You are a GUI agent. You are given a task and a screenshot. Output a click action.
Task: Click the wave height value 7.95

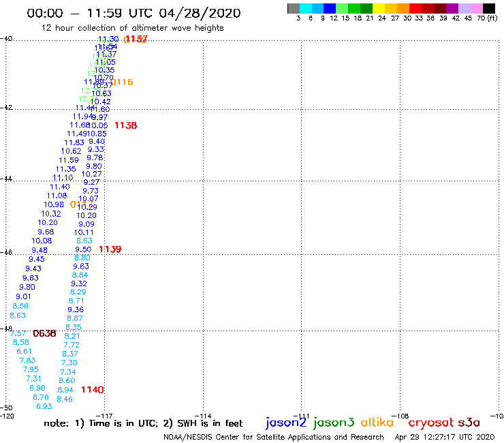(x=31, y=369)
